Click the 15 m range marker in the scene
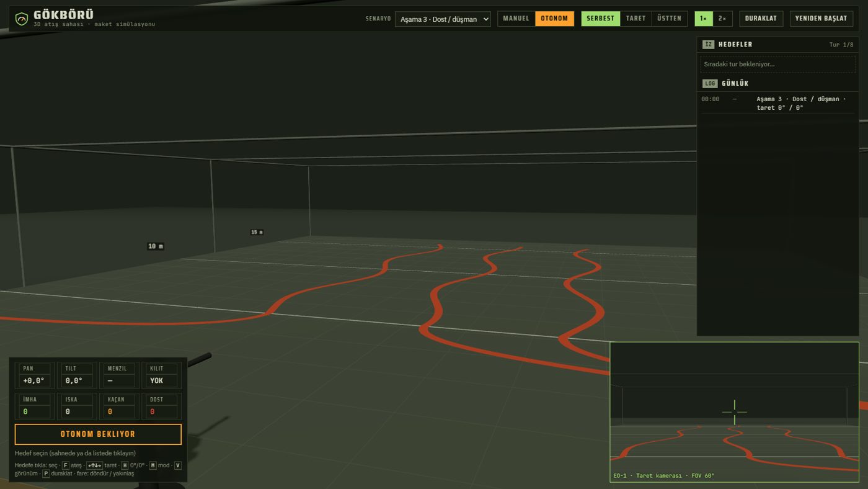Image resolution: width=868 pixels, height=489 pixels. pyautogui.click(x=257, y=232)
